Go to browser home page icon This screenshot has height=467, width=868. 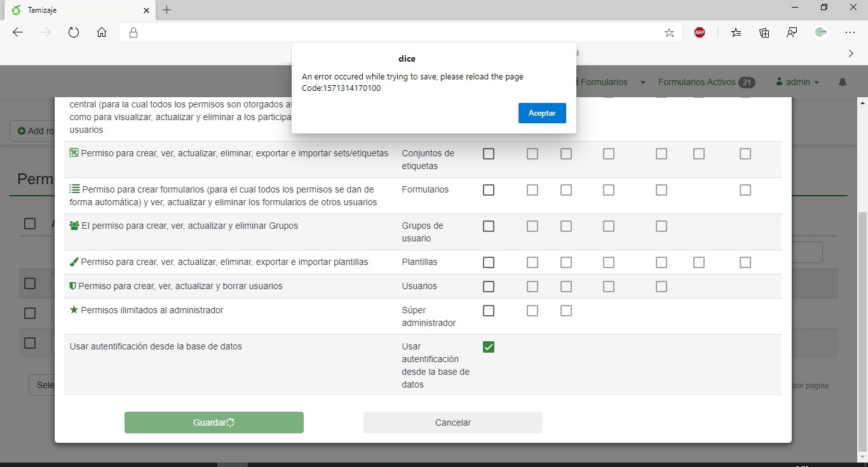102,32
